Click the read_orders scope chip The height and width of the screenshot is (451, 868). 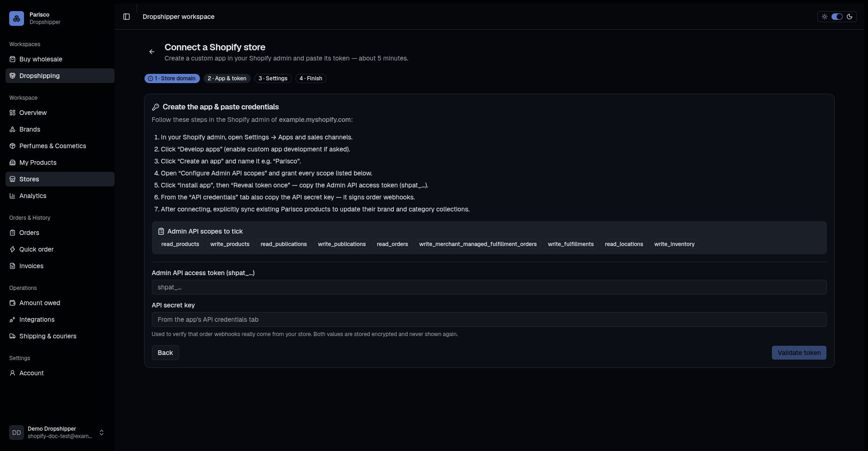pos(392,244)
